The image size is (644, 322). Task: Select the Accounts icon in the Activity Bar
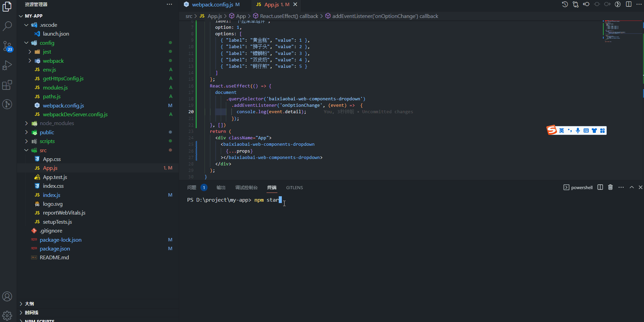coord(7,296)
